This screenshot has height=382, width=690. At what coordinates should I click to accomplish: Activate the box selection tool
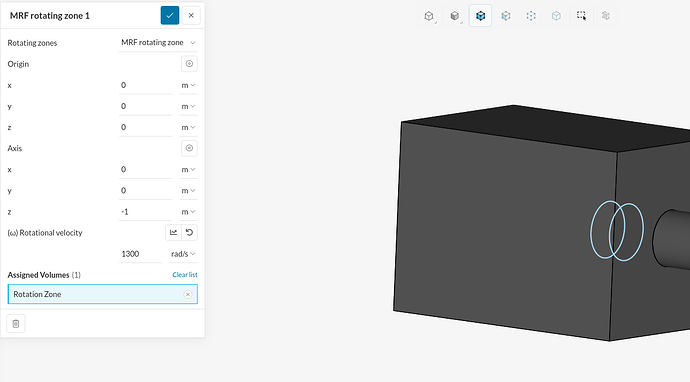tap(581, 16)
